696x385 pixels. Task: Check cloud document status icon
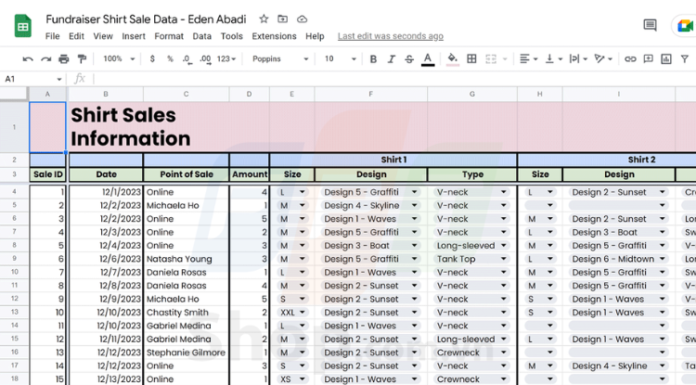pyautogui.click(x=302, y=19)
